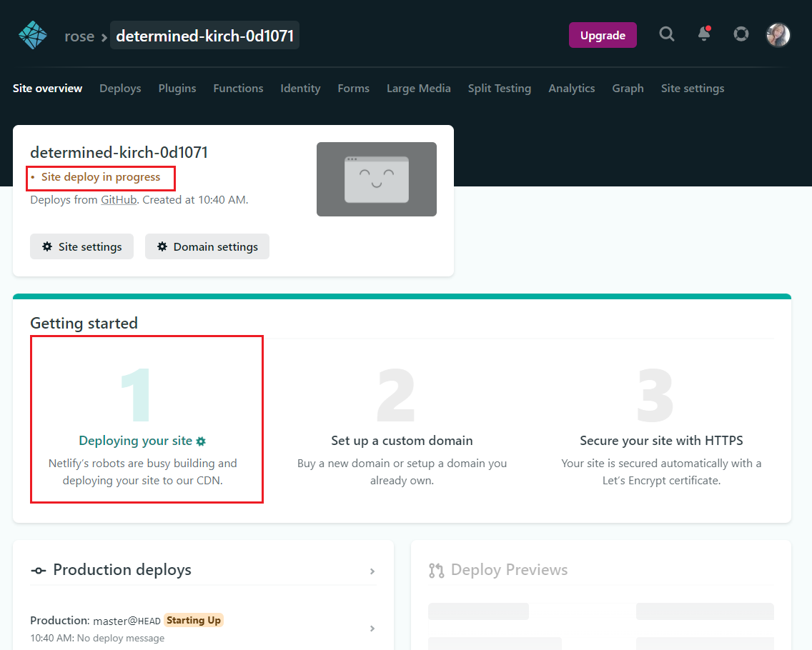812x650 pixels.
Task: Click the spinning gear beside Deploying your site
Action: click(201, 441)
